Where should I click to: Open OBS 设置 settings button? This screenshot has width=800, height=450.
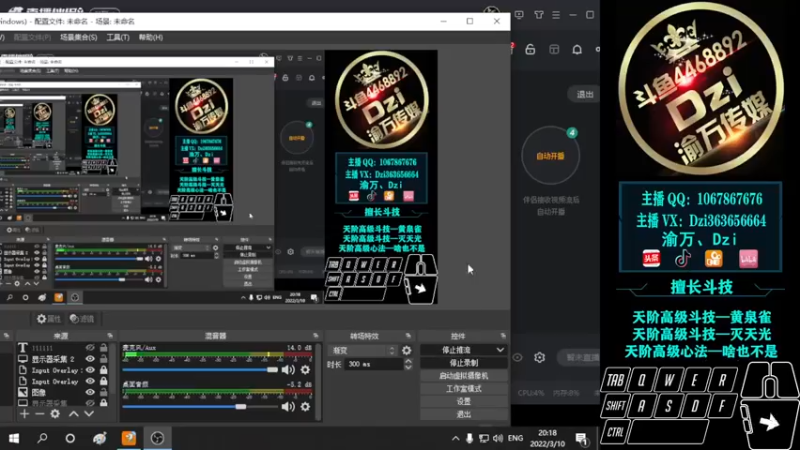tap(463, 402)
